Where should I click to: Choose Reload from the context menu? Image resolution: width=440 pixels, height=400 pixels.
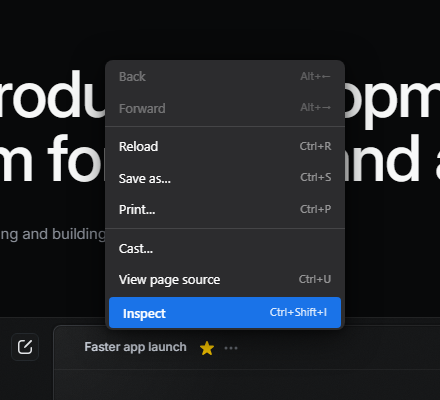[x=225, y=146]
